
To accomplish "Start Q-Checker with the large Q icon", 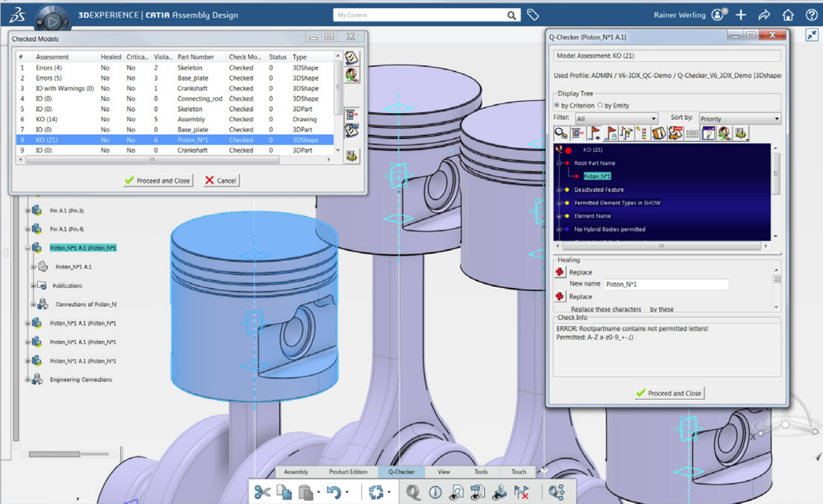I will pyautogui.click(x=413, y=492).
